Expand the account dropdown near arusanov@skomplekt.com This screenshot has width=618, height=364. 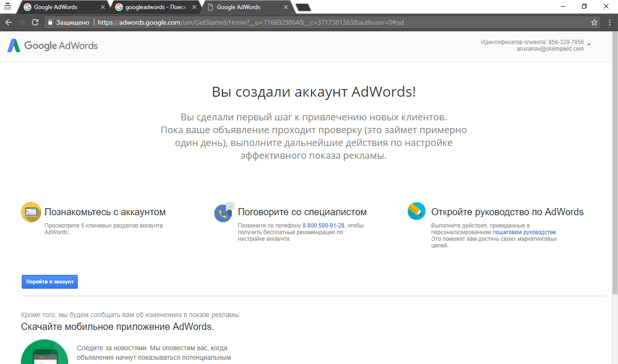click(589, 45)
